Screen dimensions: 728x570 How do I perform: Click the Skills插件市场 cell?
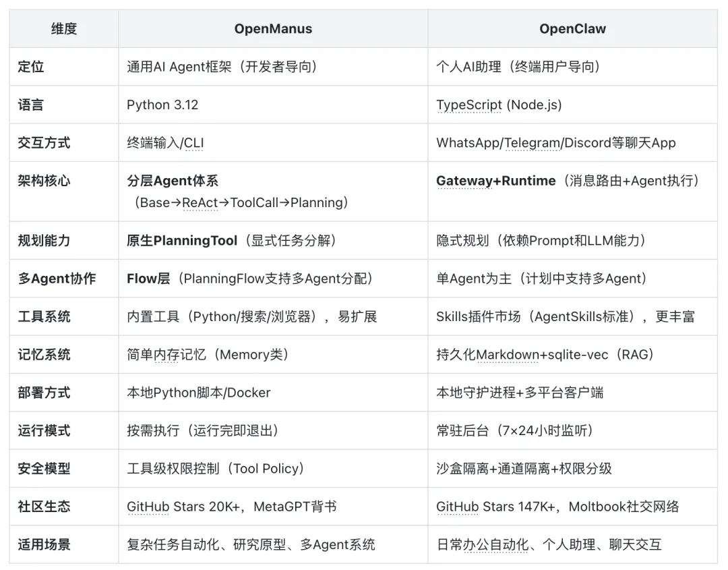(479, 316)
